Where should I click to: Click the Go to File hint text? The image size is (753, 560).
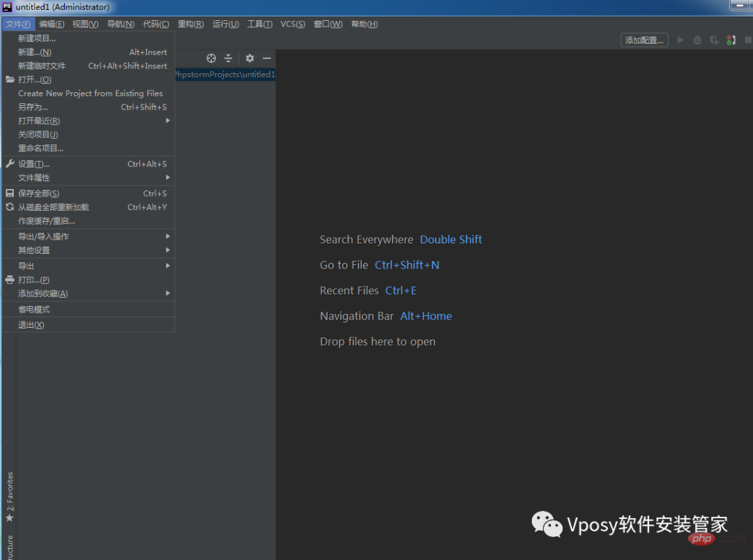[344, 265]
